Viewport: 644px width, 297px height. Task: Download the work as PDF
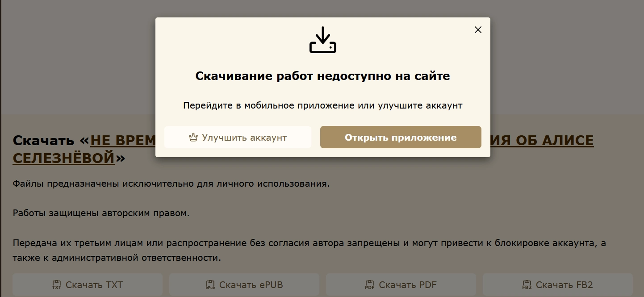401,284
